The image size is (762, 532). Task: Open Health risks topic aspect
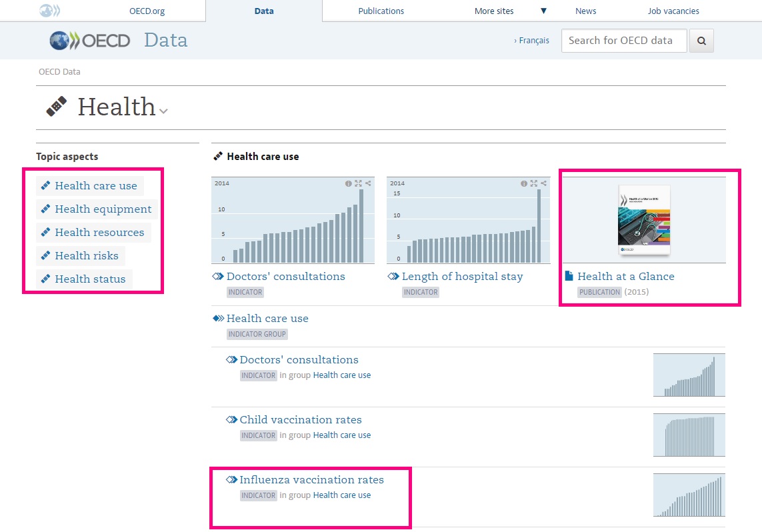pyautogui.click(x=87, y=255)
